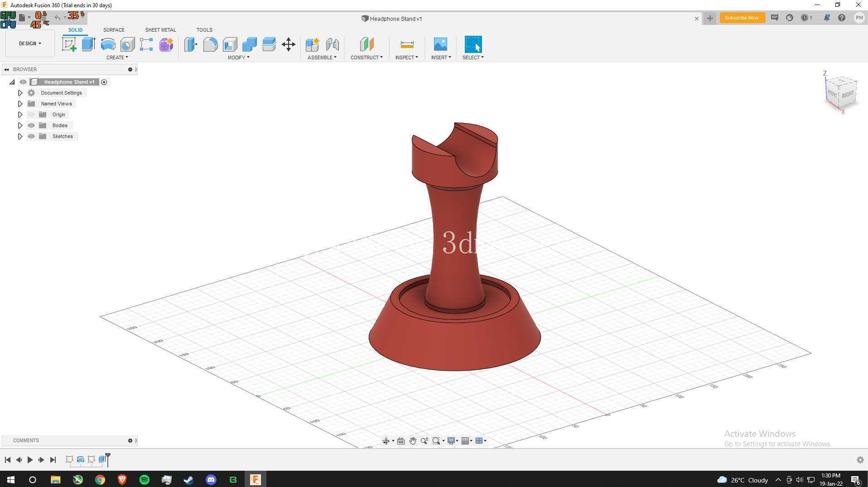The height and width of the screenshot is (487, 868).
Task: Collapse the Headphone Stand v1 root node
Action: tap(12, 82)
